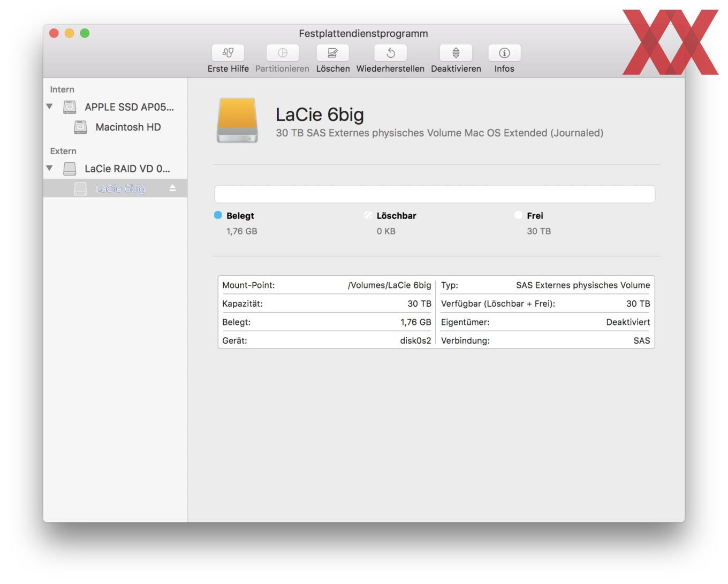Click the Eigentümer Deaktiviert value

(x=628, y=322)
